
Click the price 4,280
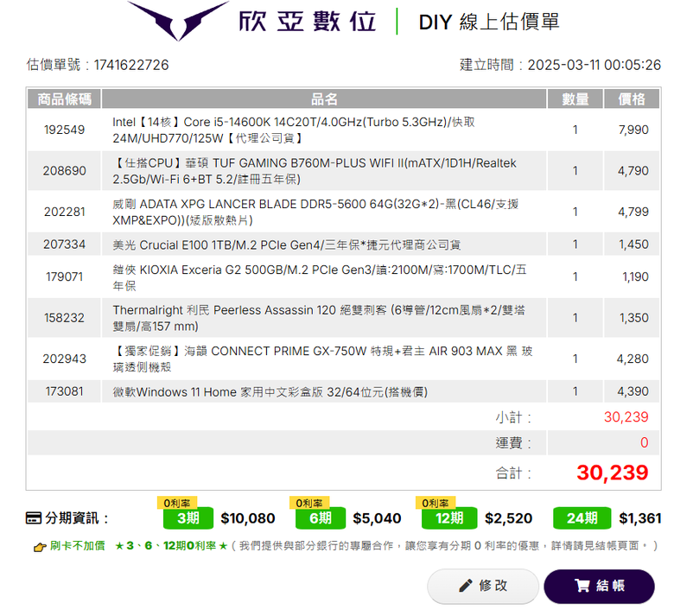[x=633, y=359]
